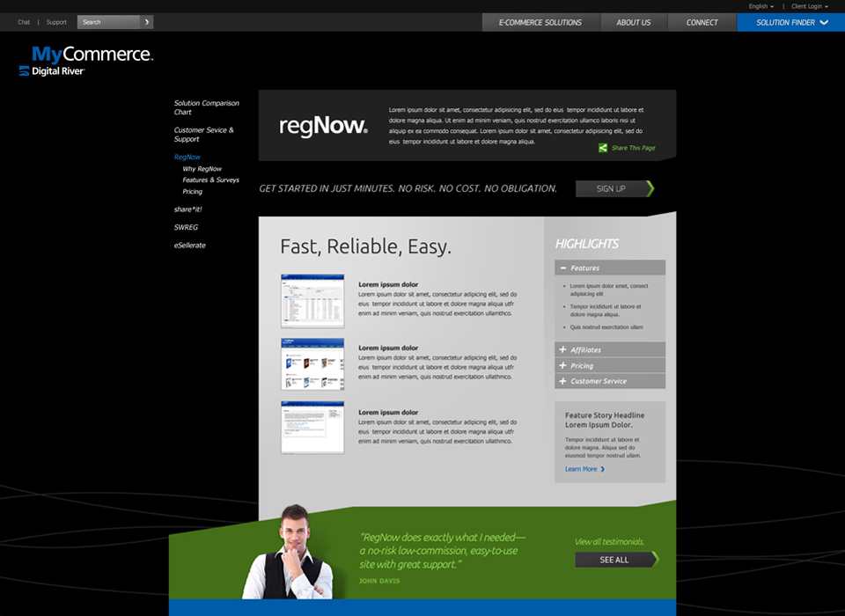Click the testimonial man's photo

click(289, 552)
